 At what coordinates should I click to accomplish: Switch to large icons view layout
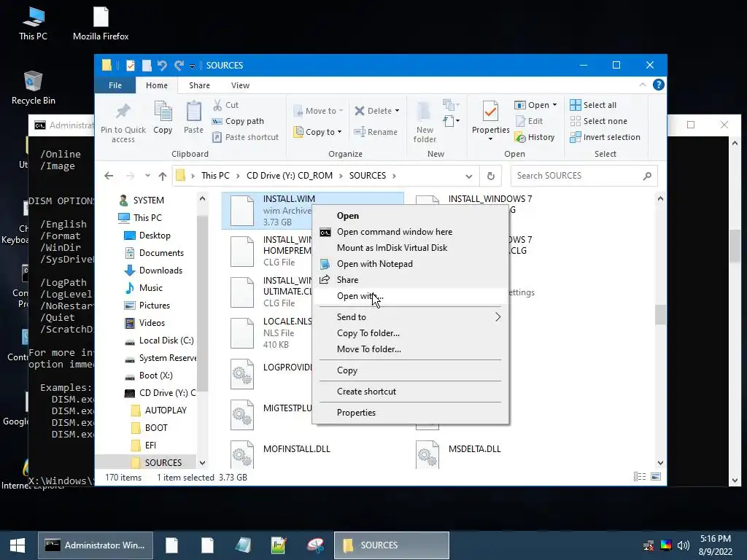tap(656, 477)
